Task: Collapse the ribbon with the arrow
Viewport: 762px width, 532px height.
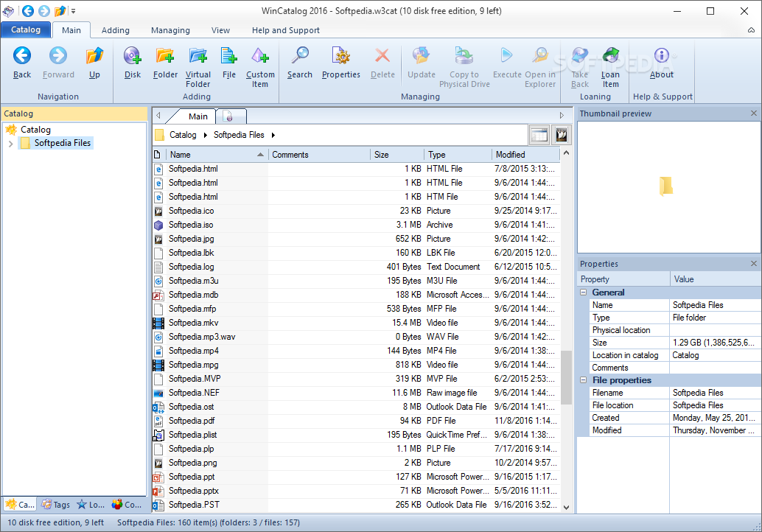Action: coord(751,30)
